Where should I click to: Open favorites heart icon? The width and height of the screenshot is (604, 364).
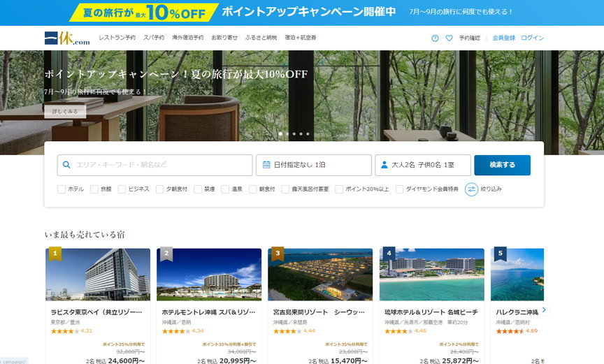click(449, 38)
